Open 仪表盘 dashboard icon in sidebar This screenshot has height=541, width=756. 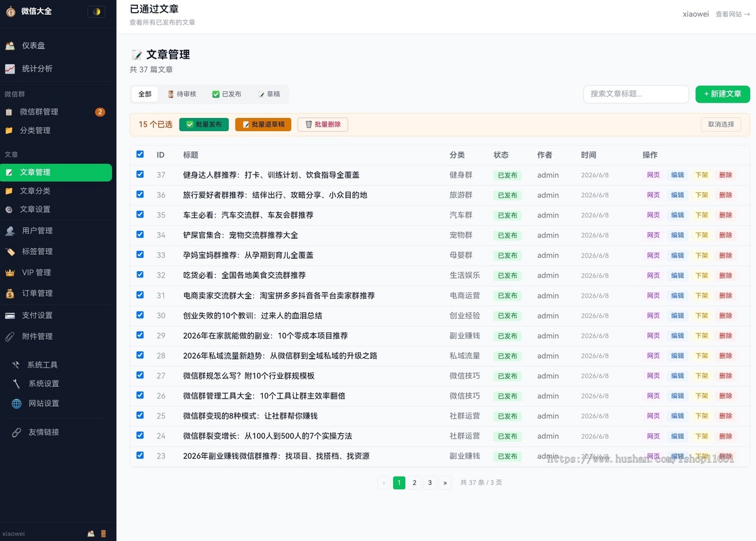tap(10, 45)
